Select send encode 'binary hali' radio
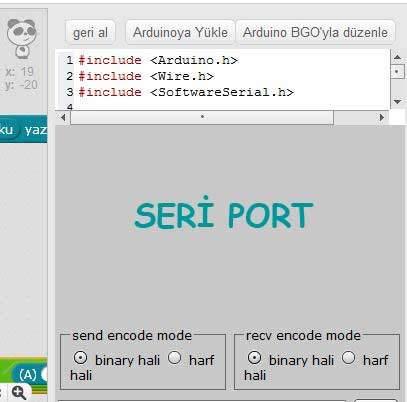Screen dimensions: 407x402 pos(80,358)
